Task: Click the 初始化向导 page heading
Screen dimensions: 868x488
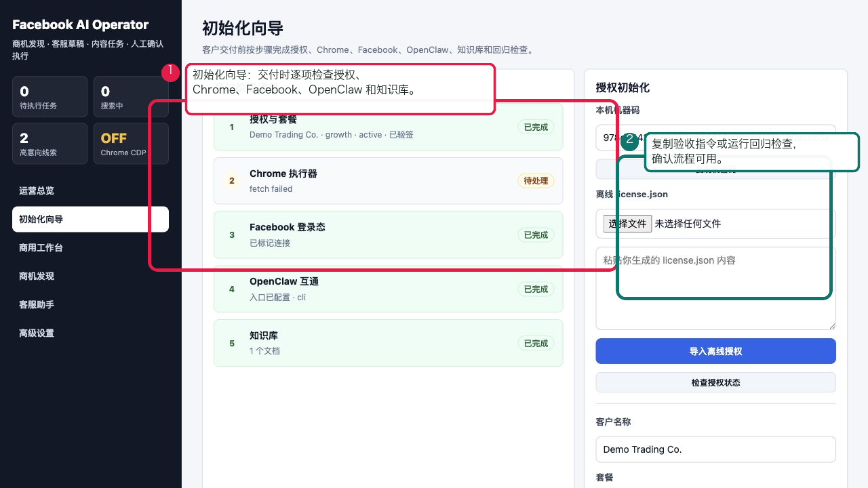Action: (243, 28)
